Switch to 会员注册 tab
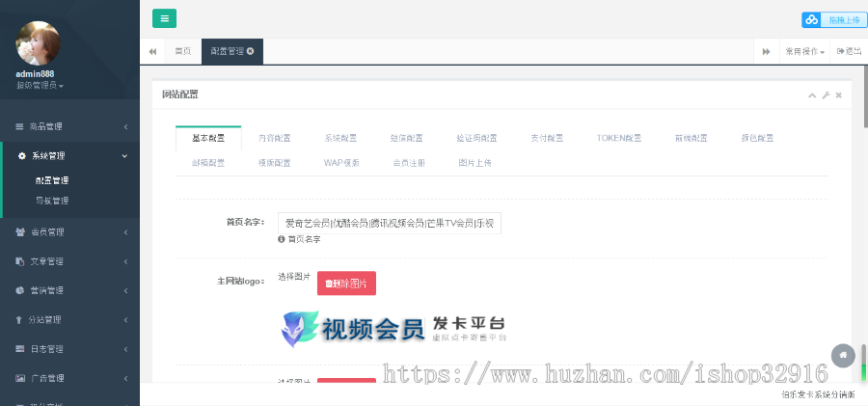This screenshot has width=868, height=406. click(x=409, y=163)
